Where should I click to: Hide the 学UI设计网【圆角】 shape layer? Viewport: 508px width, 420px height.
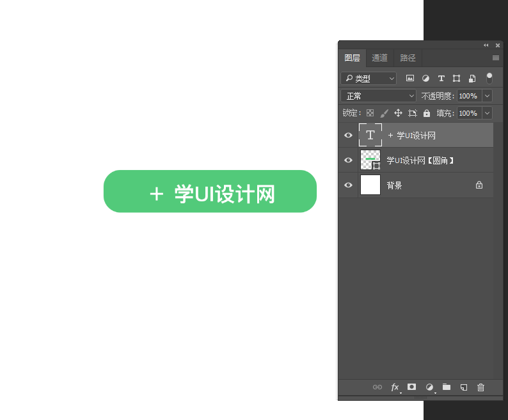coord(348,160)
